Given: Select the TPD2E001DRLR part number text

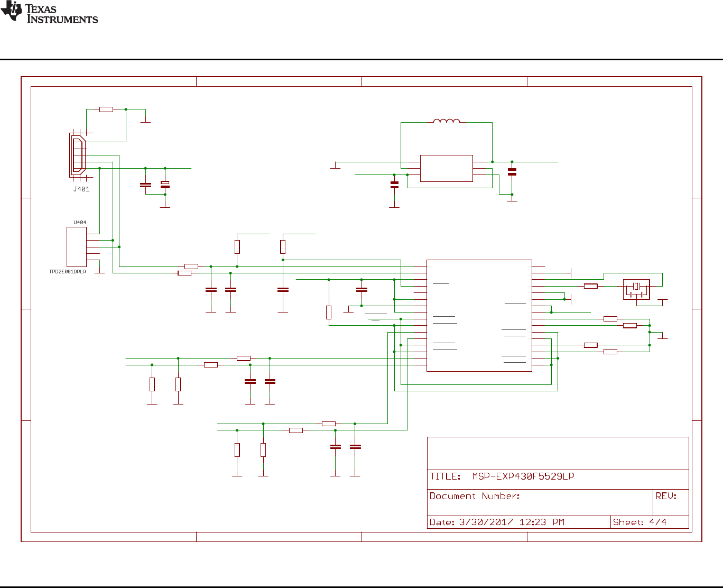Looking at the screenshot, I should 68,272.
